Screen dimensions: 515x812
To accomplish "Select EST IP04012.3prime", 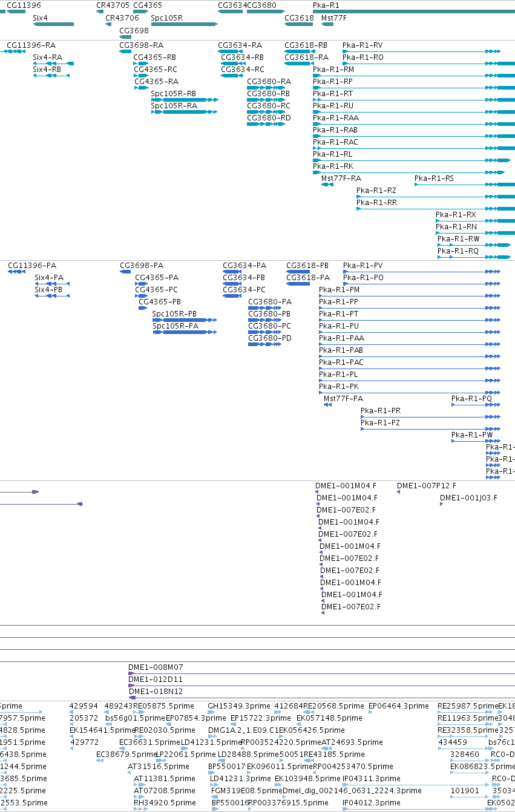I will coord(371,803).
